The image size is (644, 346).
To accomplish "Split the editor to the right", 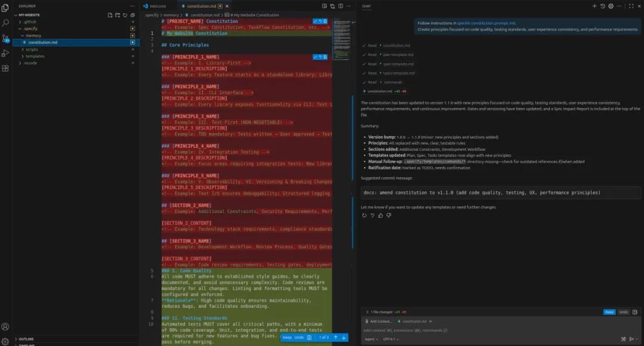I will coord(340,6).
